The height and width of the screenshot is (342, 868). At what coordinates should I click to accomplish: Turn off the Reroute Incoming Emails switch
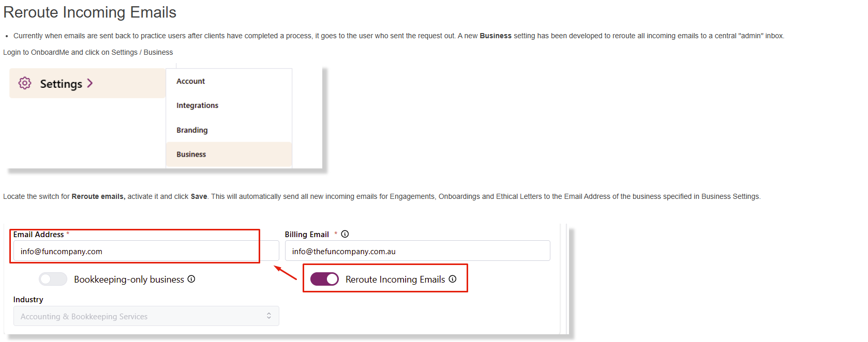[324, 279]
